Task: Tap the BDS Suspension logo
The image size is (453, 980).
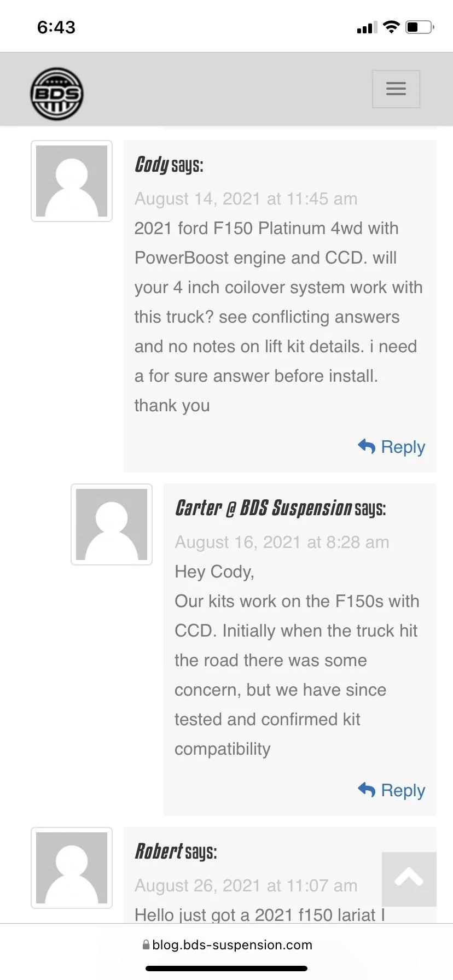Action: point(56,94)
